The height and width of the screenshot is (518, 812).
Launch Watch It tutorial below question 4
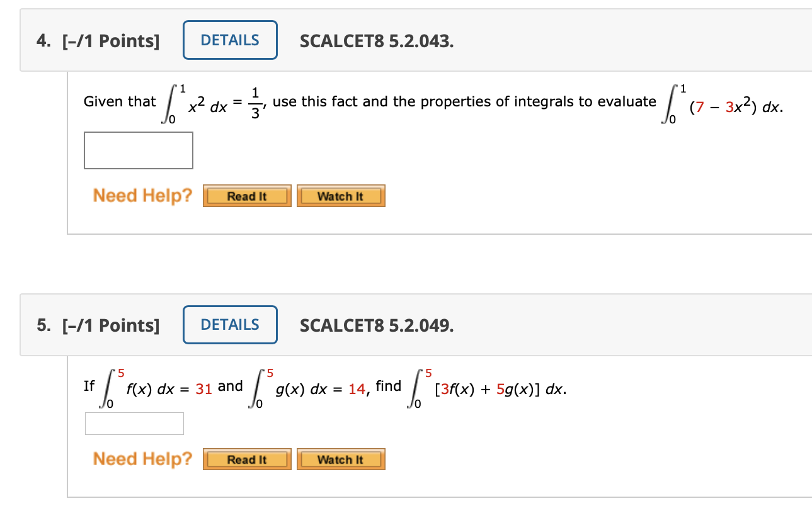pos(341,196)
